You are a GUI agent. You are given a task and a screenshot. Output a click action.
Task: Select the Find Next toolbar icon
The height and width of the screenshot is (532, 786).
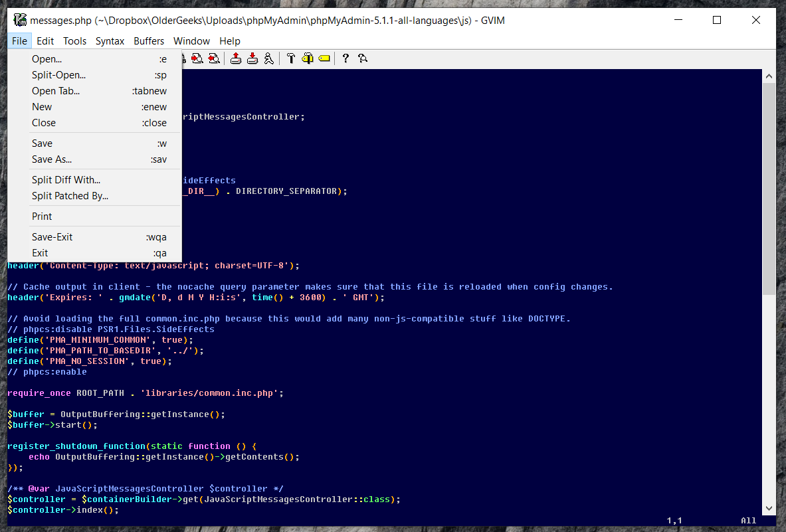197,58
